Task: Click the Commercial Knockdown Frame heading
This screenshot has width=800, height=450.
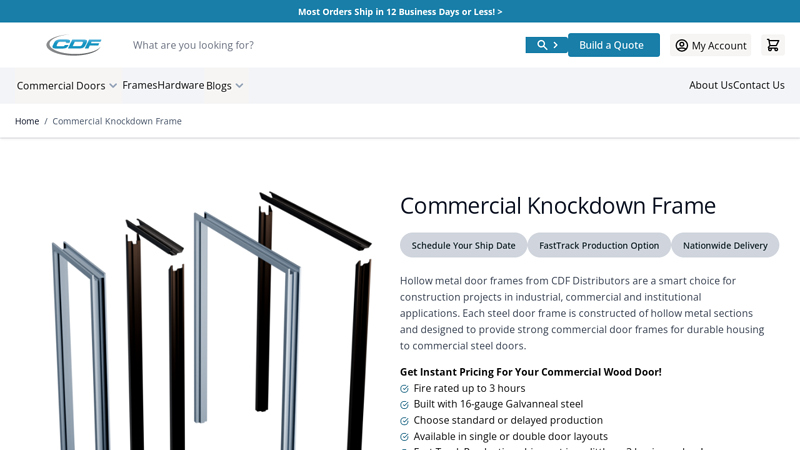Action: (558, 206)
